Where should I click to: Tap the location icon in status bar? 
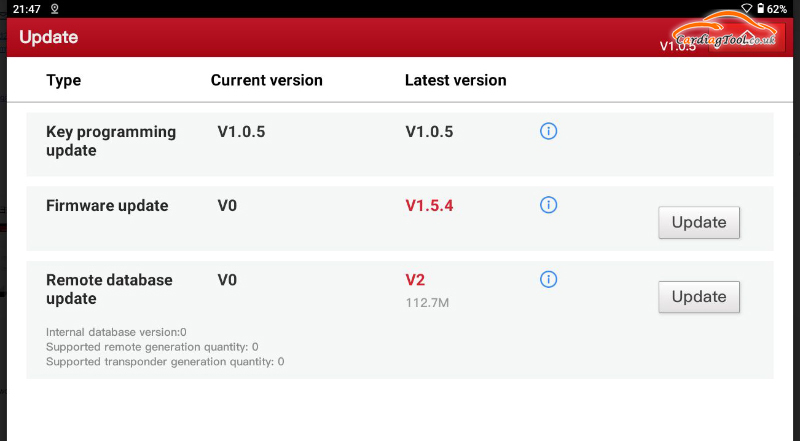click(x=55, y=9)
